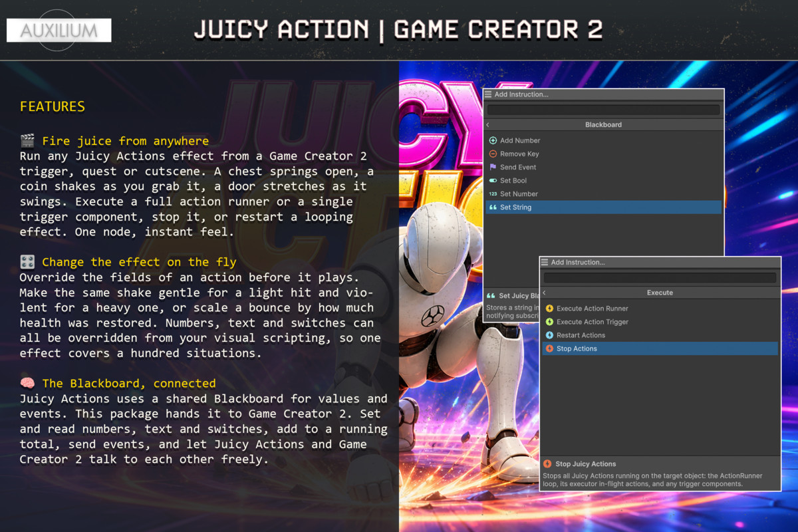Click the Add Instruction title above Blackboard

[x=521, y=94]
